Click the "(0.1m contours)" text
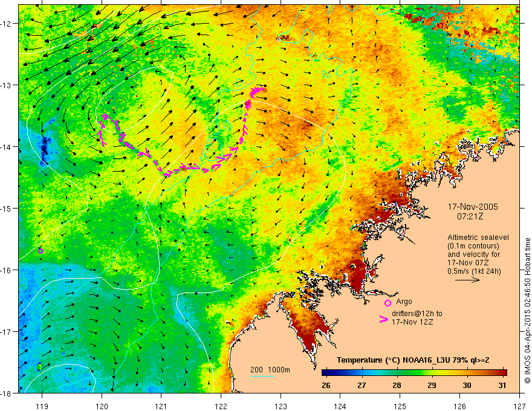This screenshot has width=532, height=411. click(x=473, y=246)
